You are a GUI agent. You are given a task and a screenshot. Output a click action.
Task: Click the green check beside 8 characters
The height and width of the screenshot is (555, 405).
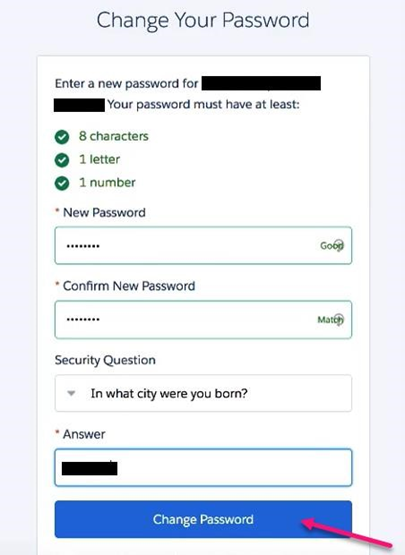62,137
